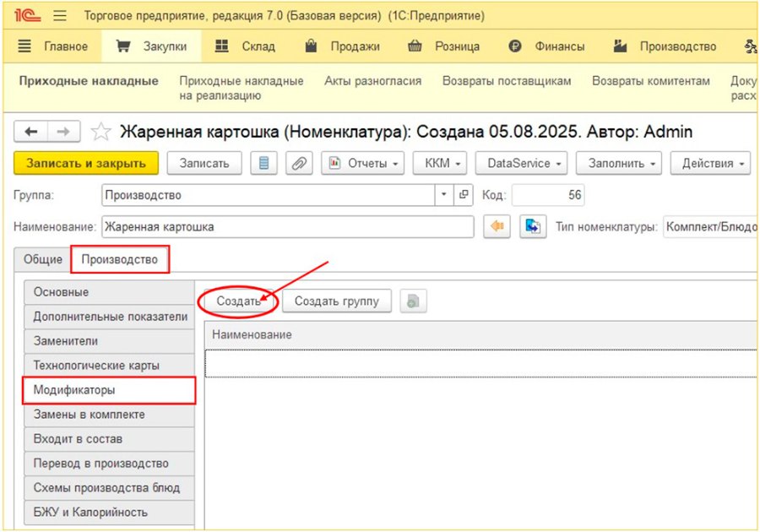The width and height of the screenshot is (760, 532).
Task: Open the Группа field dropdown arrow
Action: point(444,195)
